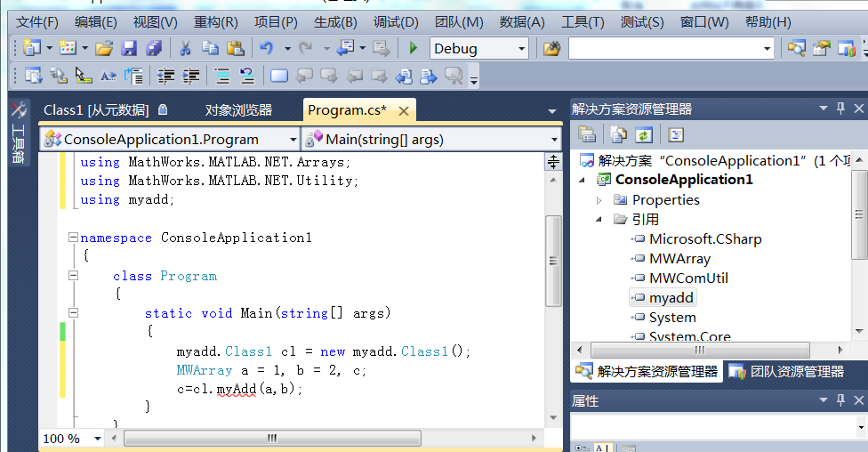Image resolution: width=868 pixels, height=452 pixels.
Task: Open the ConsoleApplication1.Program class dropdown
Action: (x=293, y=140)
